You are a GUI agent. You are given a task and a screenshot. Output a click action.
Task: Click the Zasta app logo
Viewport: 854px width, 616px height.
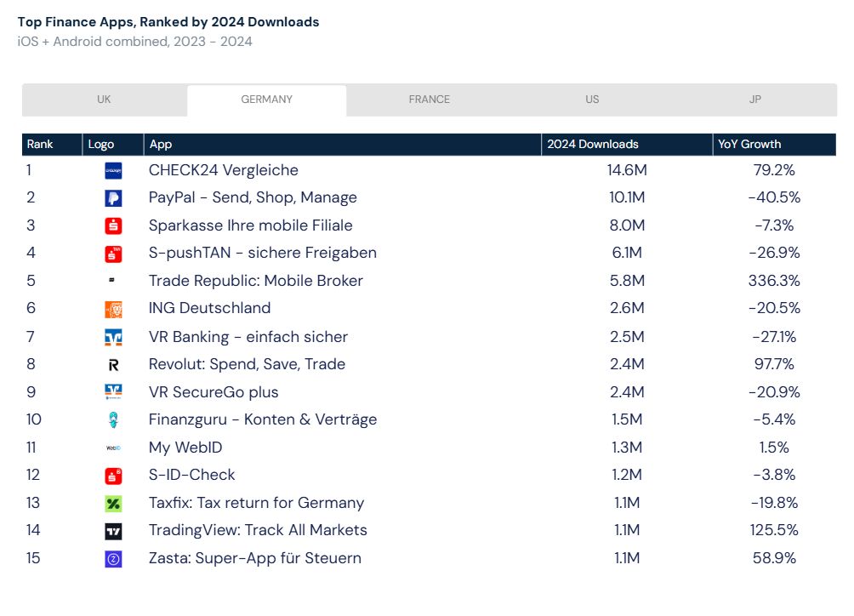113,559
